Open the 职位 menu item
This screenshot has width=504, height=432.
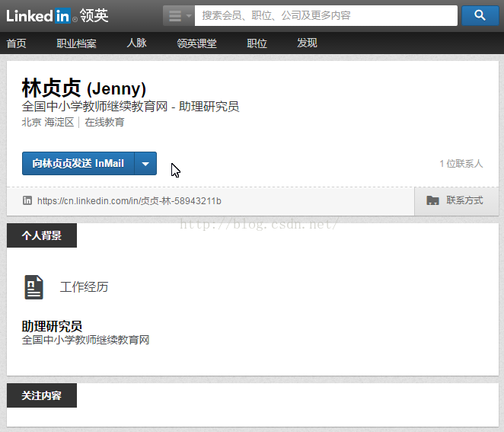pos(257,43)
